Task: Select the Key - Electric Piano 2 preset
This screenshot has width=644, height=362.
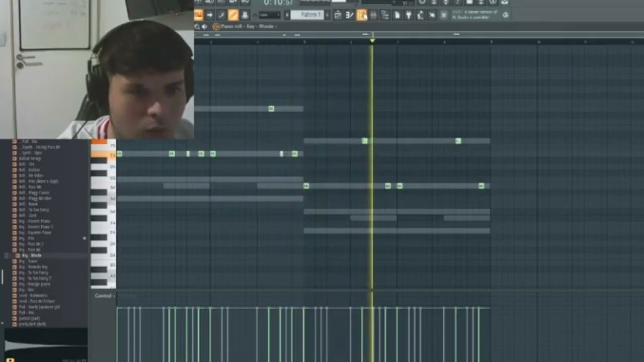Action: [x=35, y=227]
